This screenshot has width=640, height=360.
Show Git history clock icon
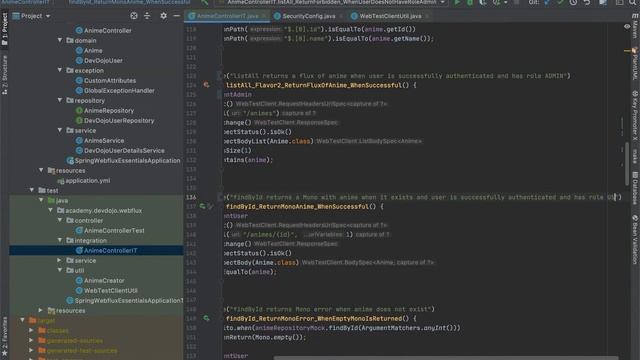(573, 2)
